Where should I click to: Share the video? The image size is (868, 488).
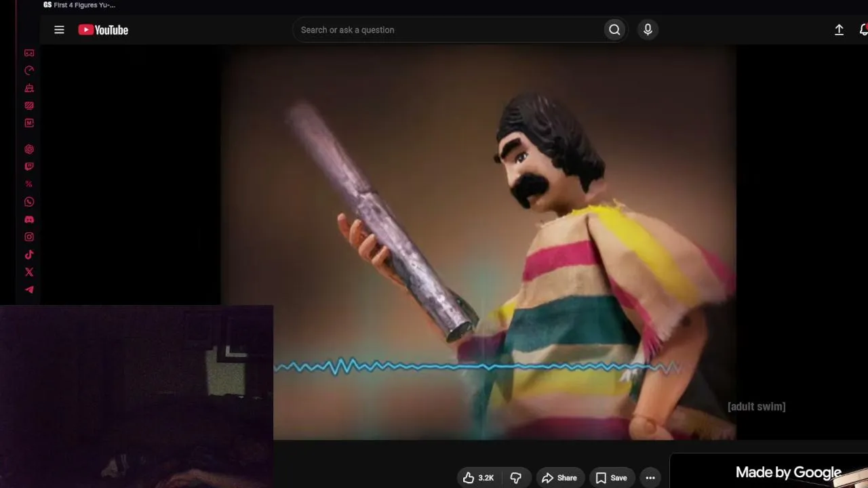(x=559, y=478)
